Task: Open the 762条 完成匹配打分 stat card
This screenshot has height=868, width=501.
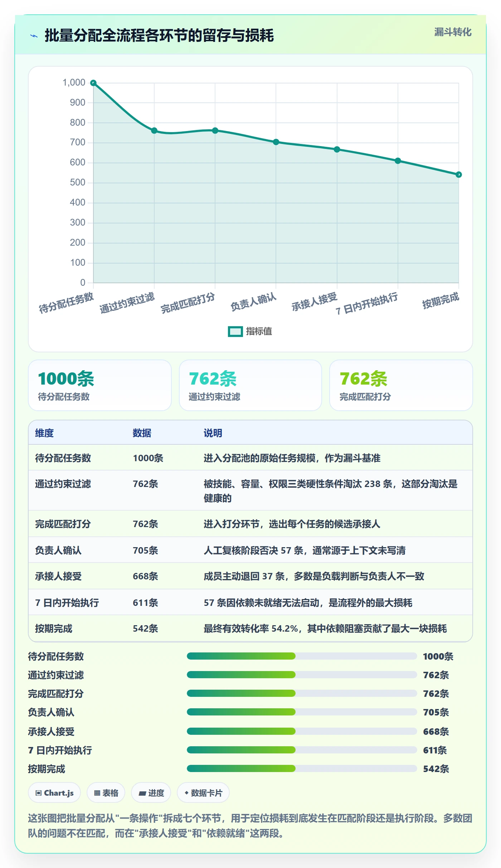Action: 401,385
